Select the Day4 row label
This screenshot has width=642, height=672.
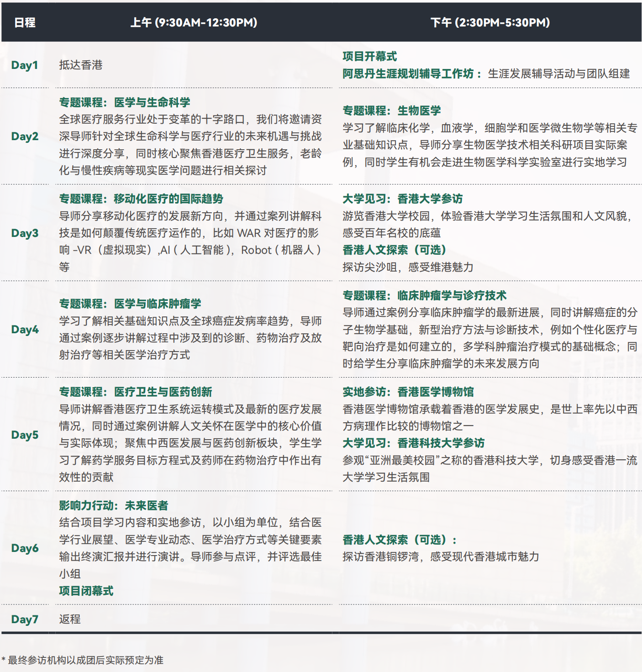tap(25, 329)
